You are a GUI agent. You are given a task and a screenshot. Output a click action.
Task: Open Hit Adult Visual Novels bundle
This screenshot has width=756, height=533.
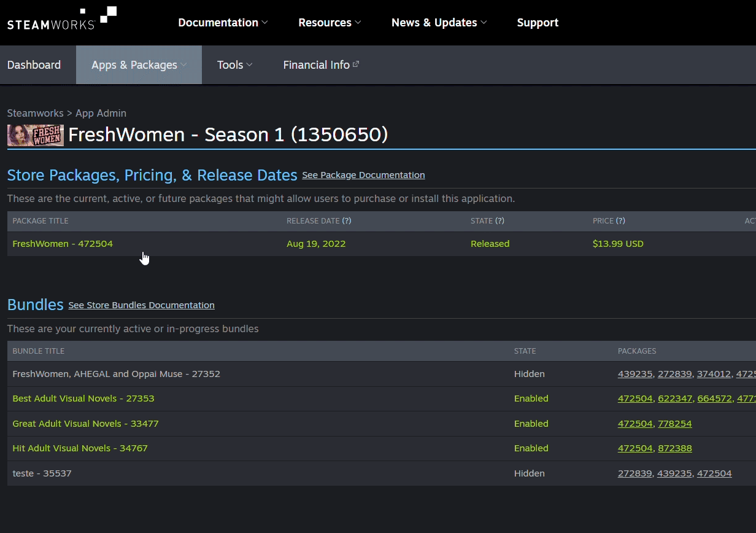[x=80, y=448]
